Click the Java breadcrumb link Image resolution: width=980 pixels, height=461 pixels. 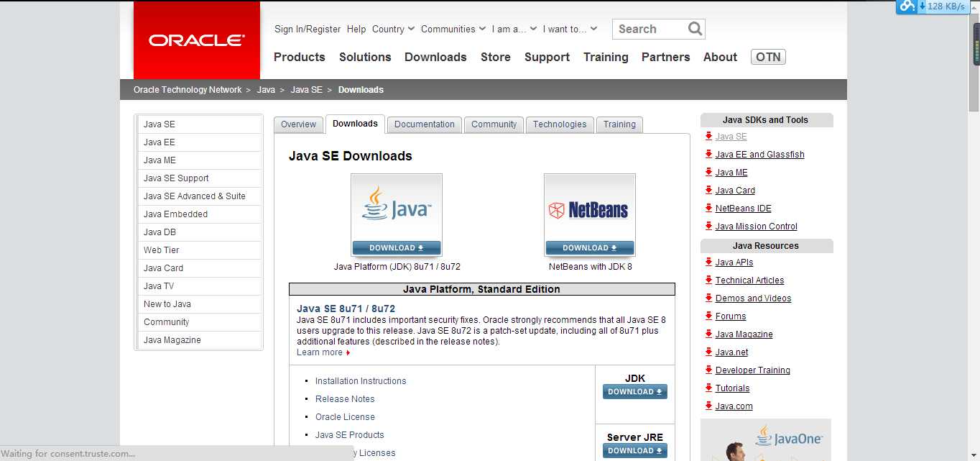[x=266, y=90]
